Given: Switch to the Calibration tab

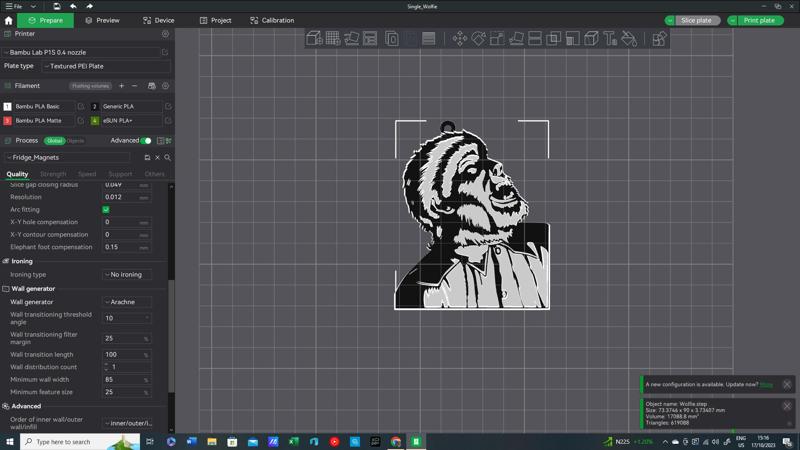Looking at the screenshot, I should click(x=272, y=20).
